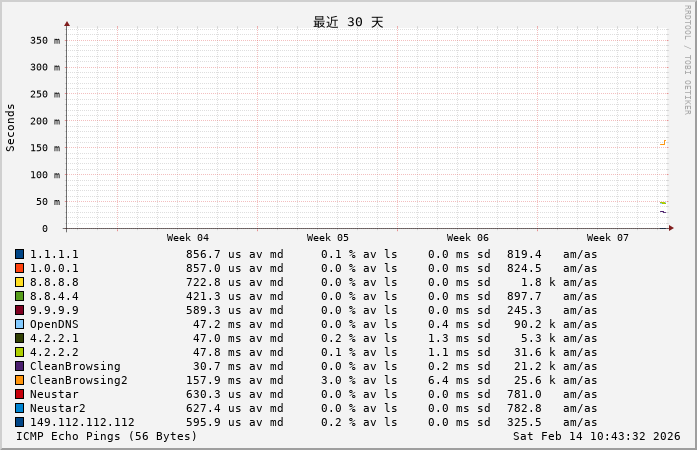Click the orange 1.0.0.1 legend swatch

(x=19, y=268)
